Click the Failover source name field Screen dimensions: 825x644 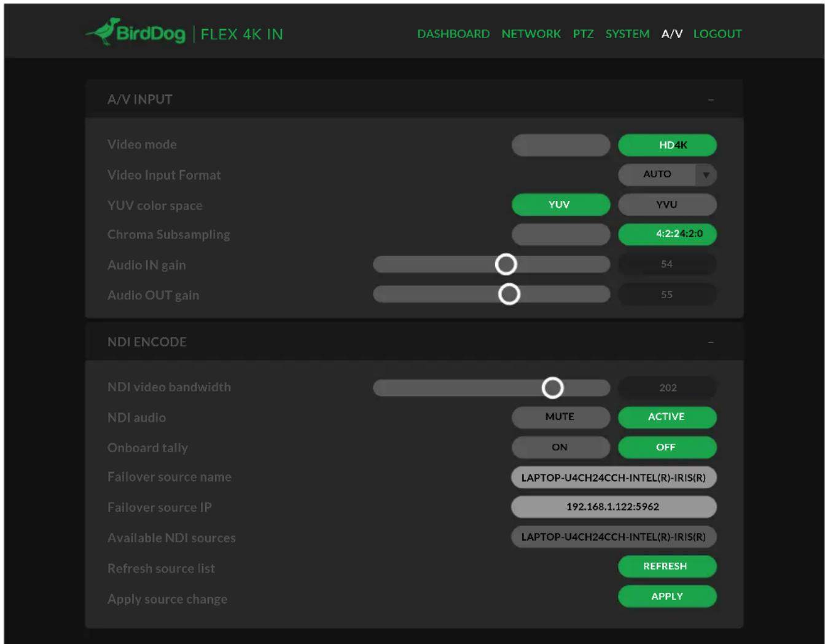coord(614,477)
